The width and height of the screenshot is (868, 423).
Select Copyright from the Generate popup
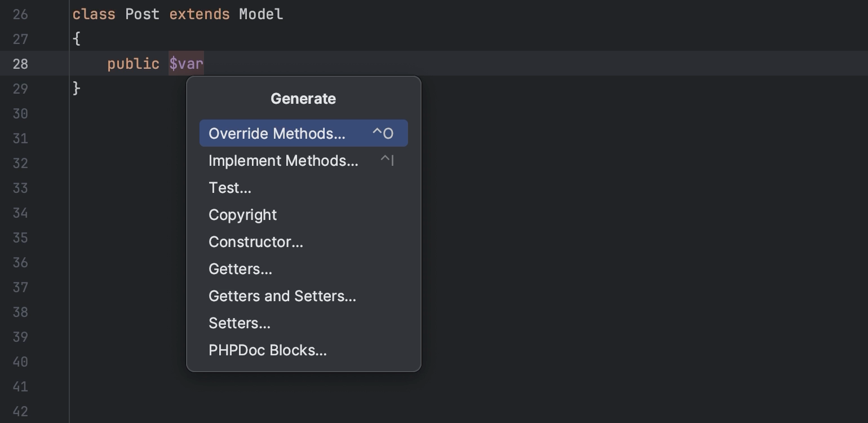tap(242, 214)
